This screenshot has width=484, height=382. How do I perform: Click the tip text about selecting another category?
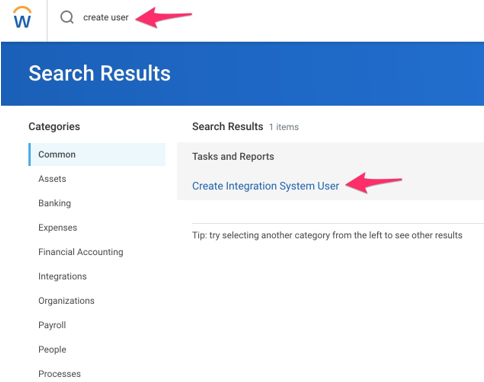click(327, 235)
